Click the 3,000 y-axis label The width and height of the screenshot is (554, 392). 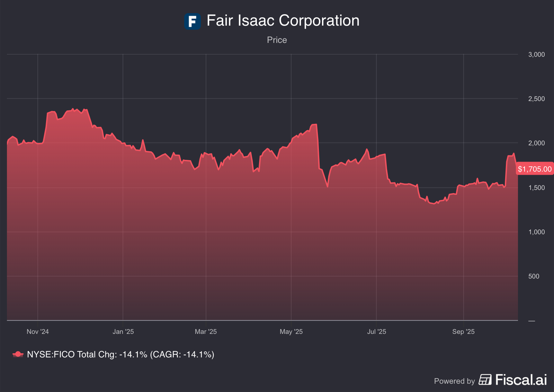tap(536, 54)
